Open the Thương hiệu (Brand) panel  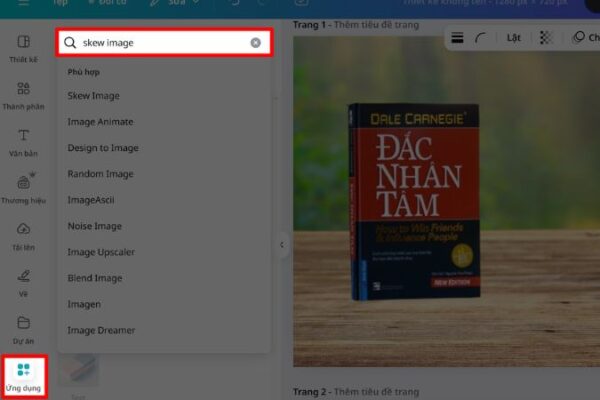tap(23, 187)
